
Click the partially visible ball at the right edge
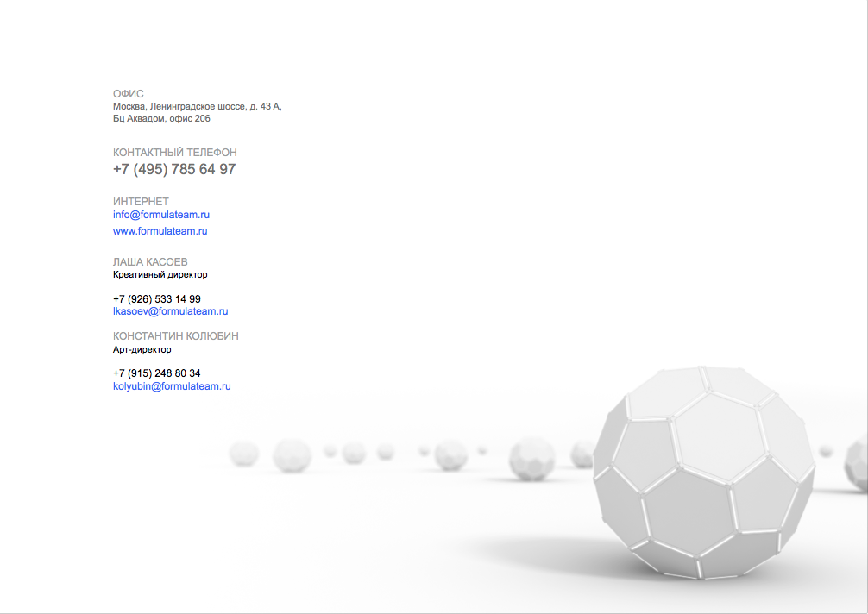coord(857,463)
